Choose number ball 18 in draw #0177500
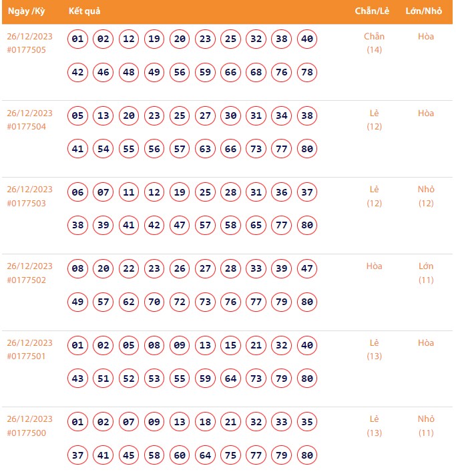This screenshot has width=456, height=476. 206,422
